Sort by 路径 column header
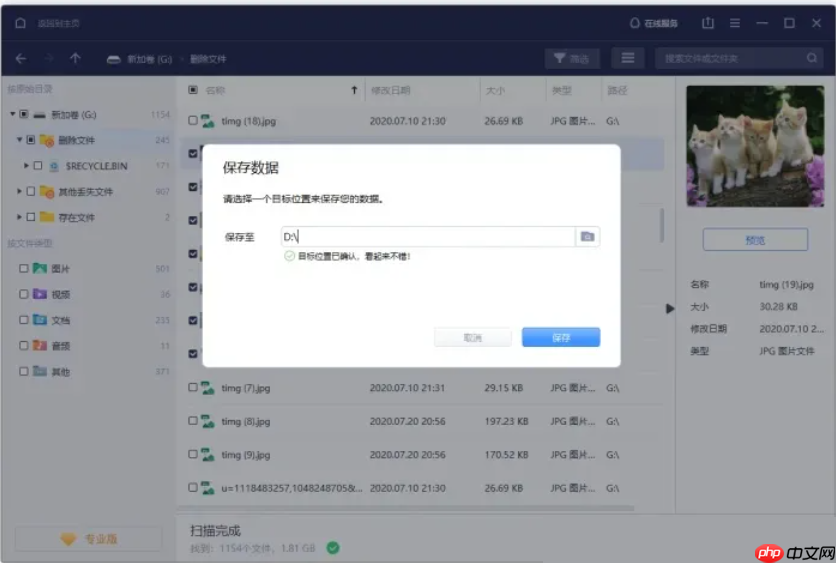The height and width of the screenshot is (563, 836). (x=617, y=90)
